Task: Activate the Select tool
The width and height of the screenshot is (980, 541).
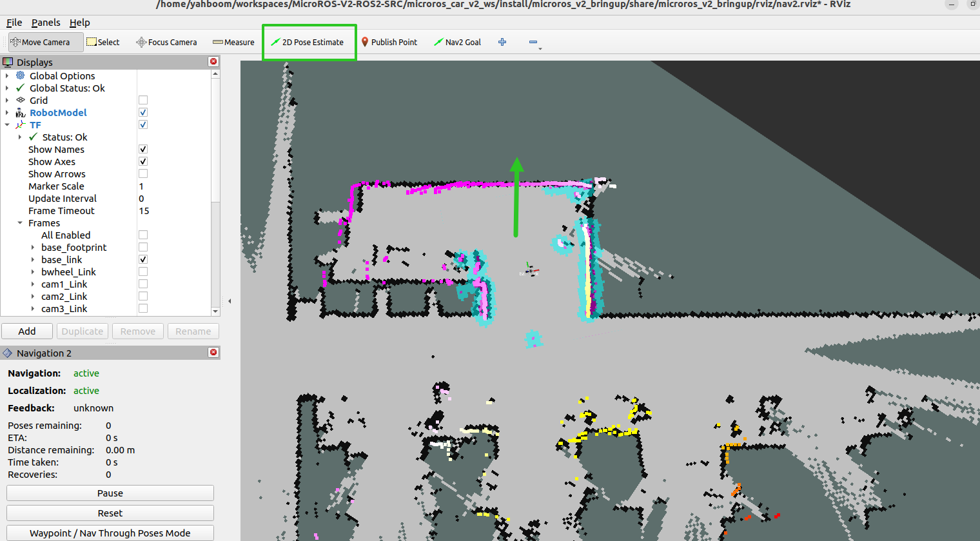Action: click(x=103, y=42)
